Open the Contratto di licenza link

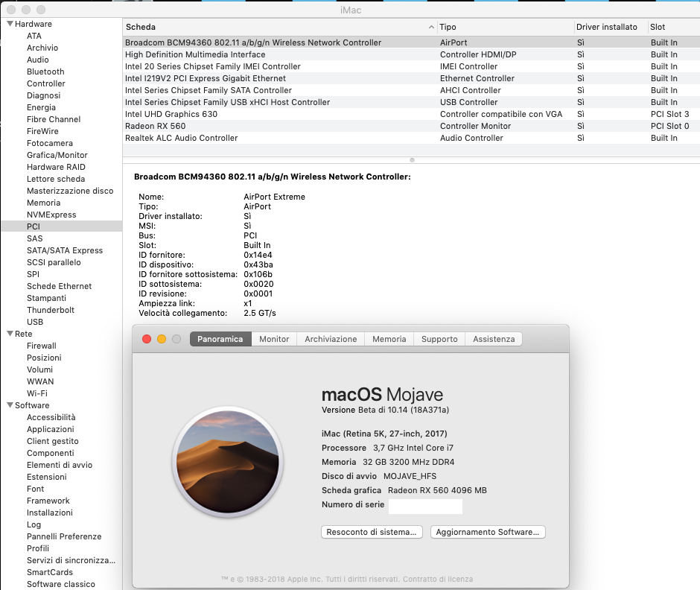click(x=438, y=580)
